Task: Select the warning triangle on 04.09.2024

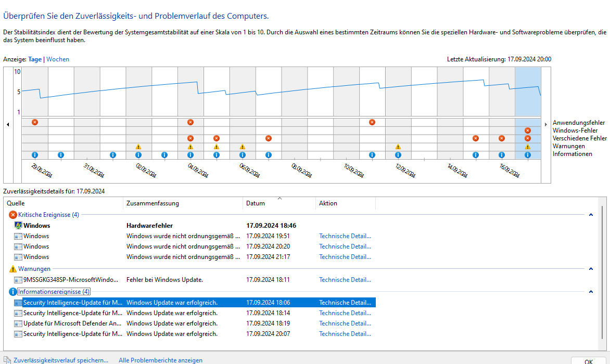Action: pos(190,147)
